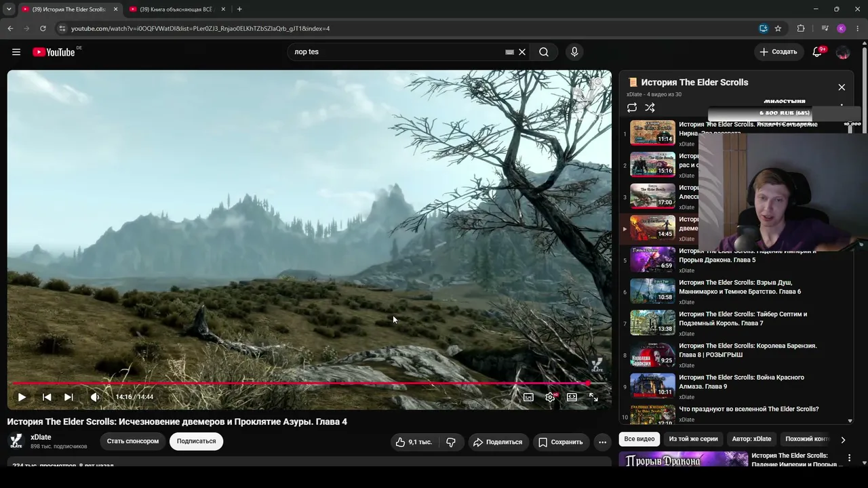868x488 pixels.
Task: Enter full screen mode
Action: [x=593, y=397]
